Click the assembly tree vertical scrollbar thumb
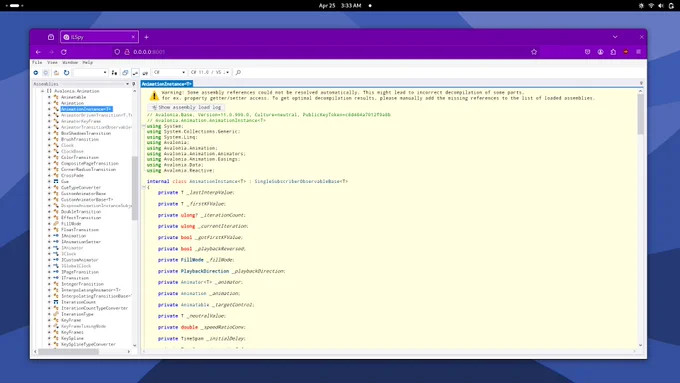This screenshot has width=680, height=383. (134, 188)
